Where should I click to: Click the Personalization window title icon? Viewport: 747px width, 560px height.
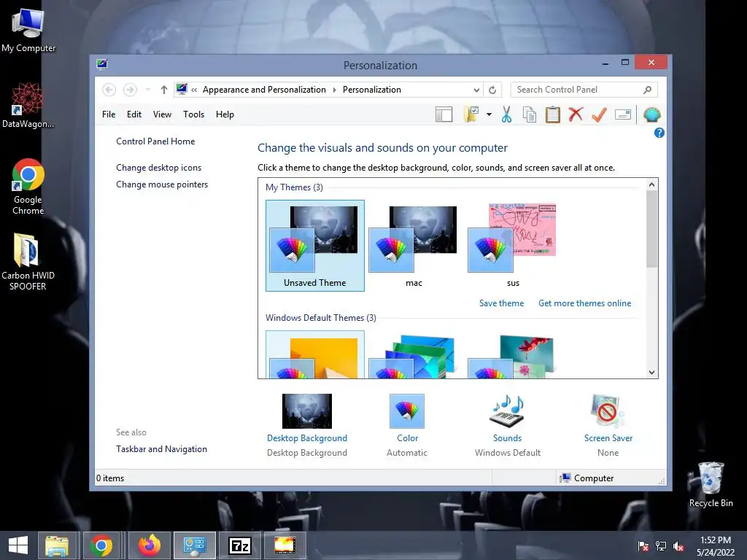tap(101, 64)
